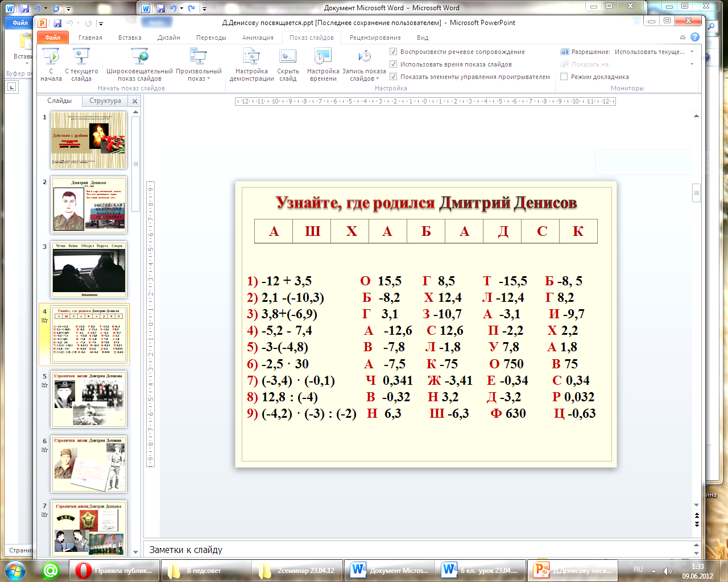Select slide 1 thumbnail
The image size is (728, 582).
coord(89,140)
